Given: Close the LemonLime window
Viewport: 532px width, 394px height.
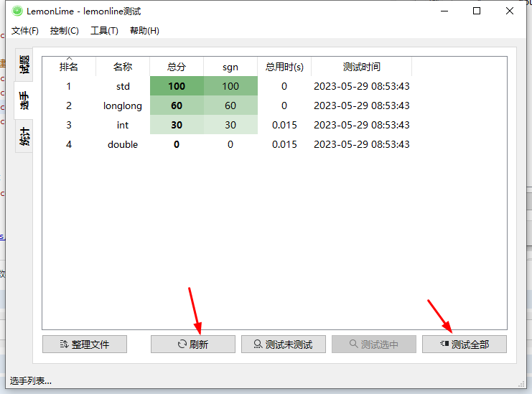Looking at the screenshot, I should click(509, 11).
